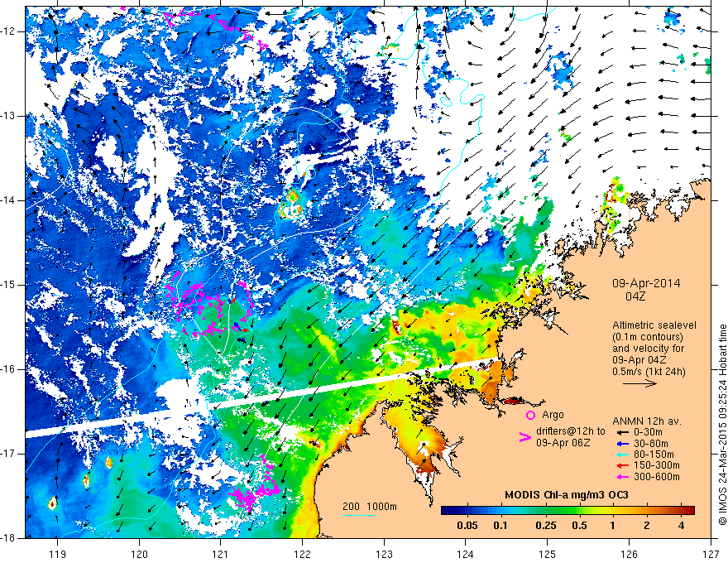Image resolution: width=728 pixels, height=563 pixels.
Task: Click longitude axis label 120
Action: pos(139,554)
